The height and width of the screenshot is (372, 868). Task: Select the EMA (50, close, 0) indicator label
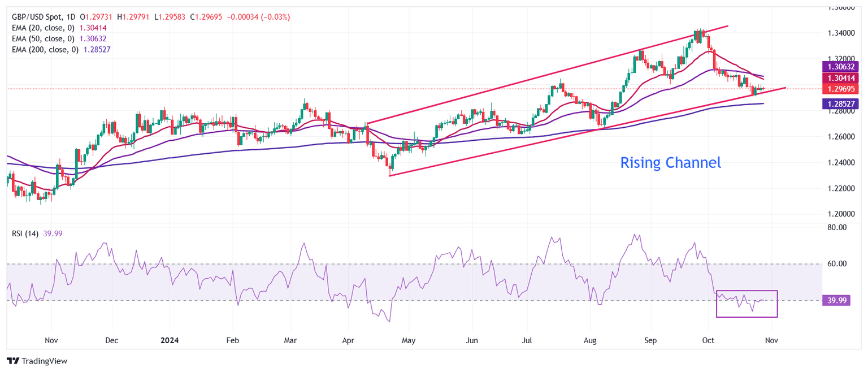pos(42,38)
